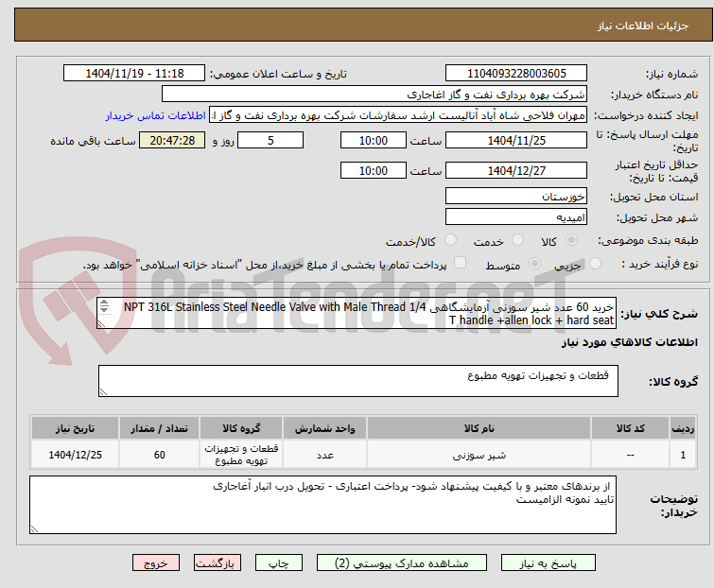Click the days remaining field 5
714x588 pixels.
270,140
